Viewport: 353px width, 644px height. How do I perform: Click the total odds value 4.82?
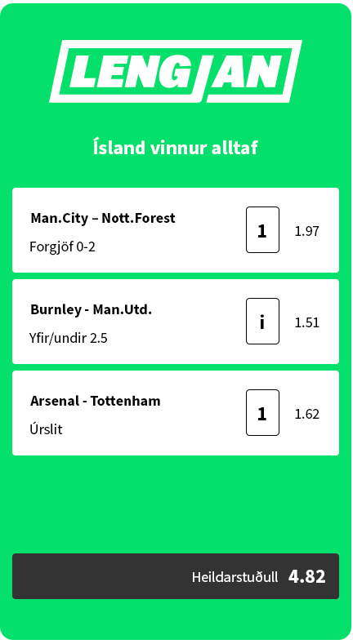click(307, 576)
